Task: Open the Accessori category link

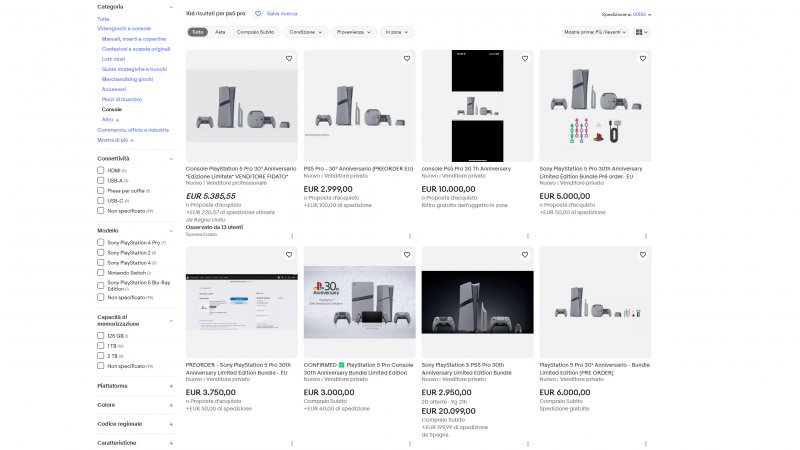Action: 114,89
